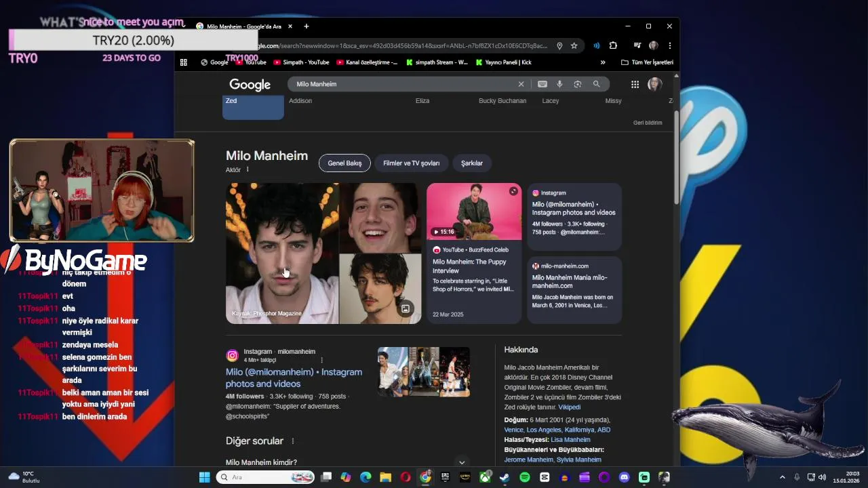Open the apps grid in bookmarks bar
Viewport: 868px width, 488px height.
(x=184, y=62)
